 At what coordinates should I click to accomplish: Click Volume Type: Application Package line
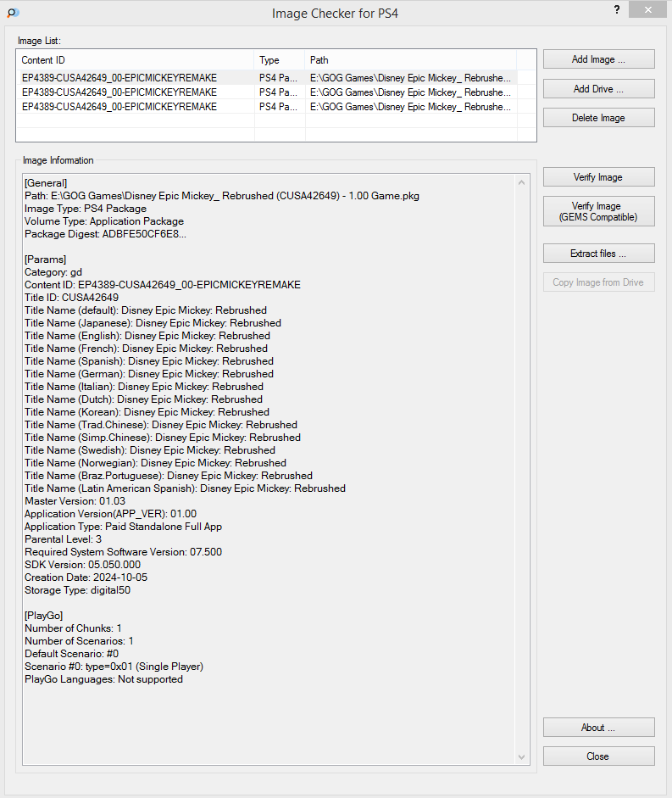[104, 221]
